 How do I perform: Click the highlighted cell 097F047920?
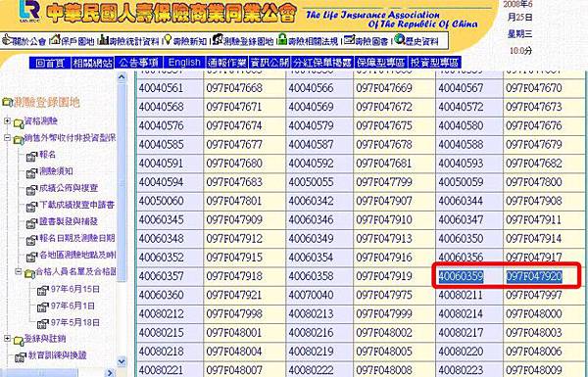click(x=534, y=276)
